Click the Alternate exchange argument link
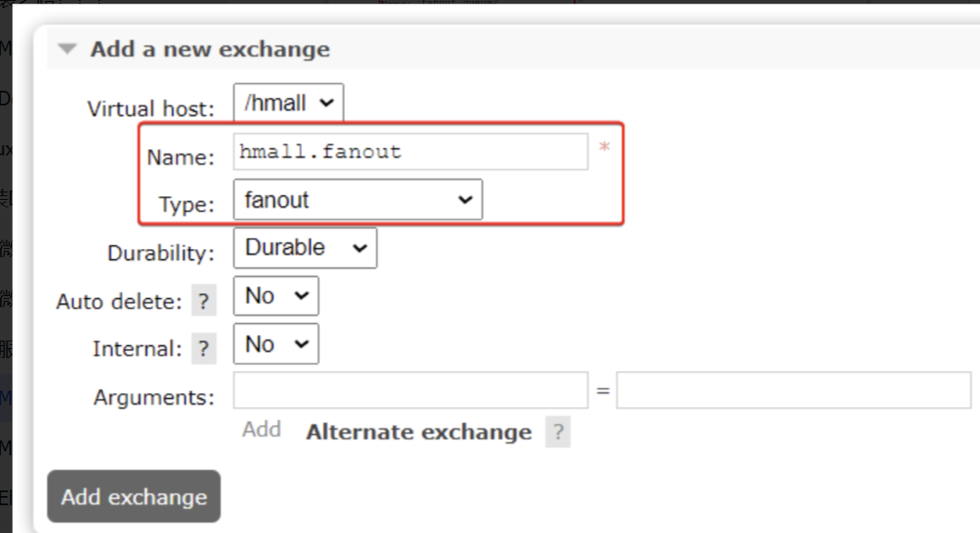Screen dimensions: 980x533 [418, 432]
